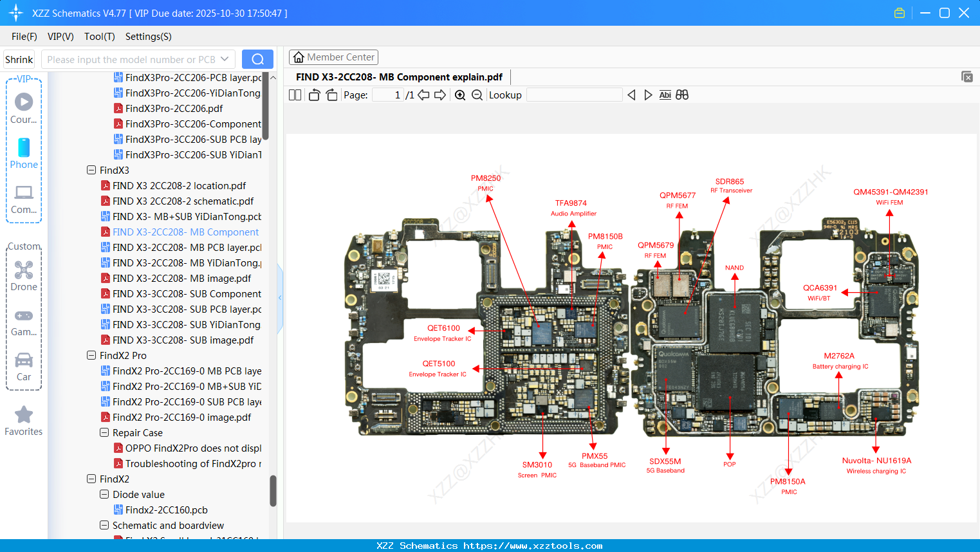980x552 pixels.
Task: Zoom out with the magnifier minus icon
Action: (477, 95)
